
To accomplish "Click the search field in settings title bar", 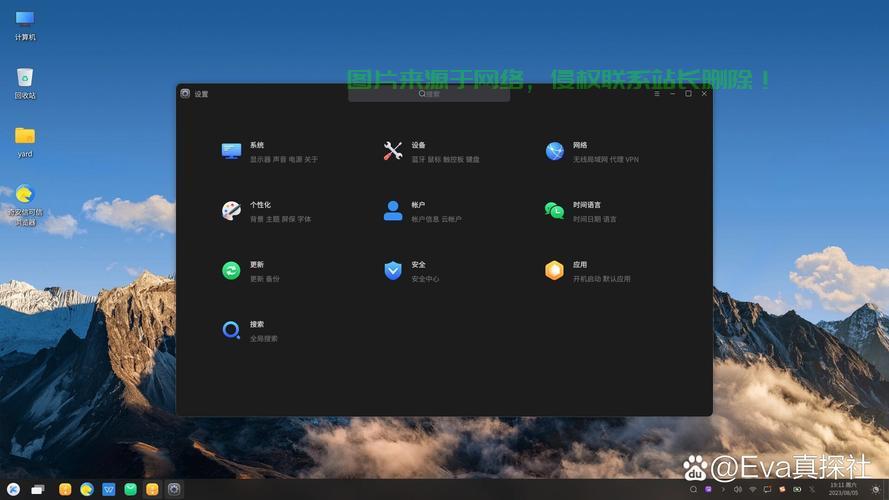I will tap(429, 93).
